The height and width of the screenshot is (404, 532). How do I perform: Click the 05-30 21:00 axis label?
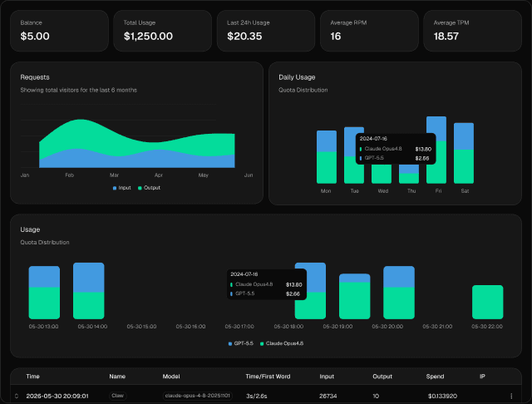(437, 327)
